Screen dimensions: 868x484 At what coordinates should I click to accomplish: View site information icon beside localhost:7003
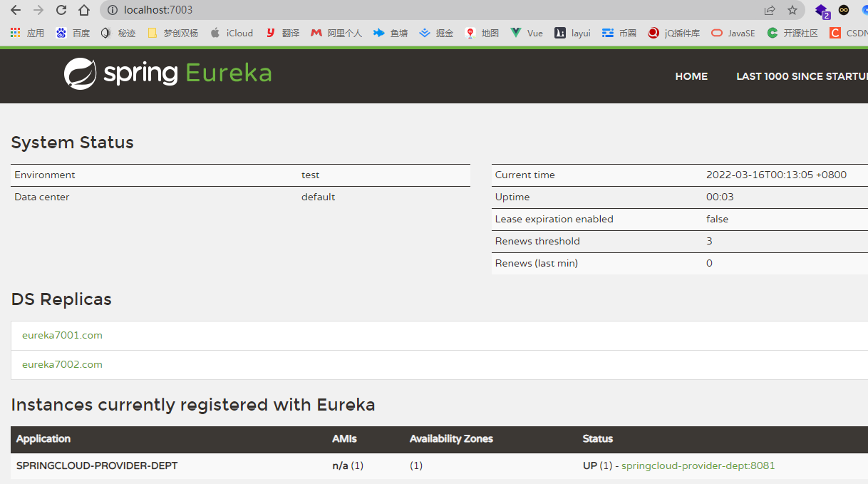[112, 10]
